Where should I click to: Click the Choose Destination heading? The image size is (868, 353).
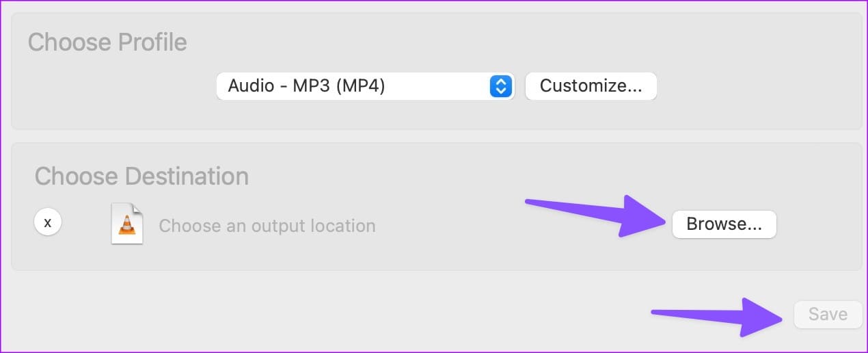141,176
